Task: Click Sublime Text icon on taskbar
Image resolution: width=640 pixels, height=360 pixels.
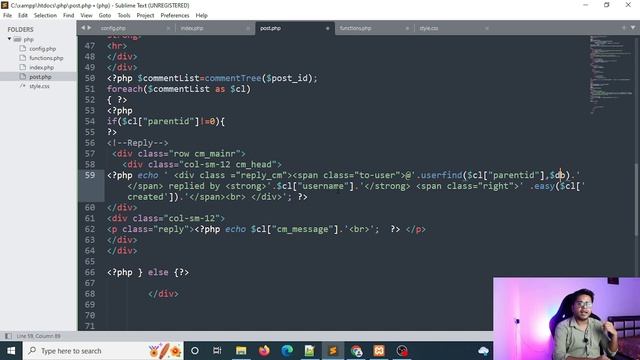Action: point(333,351)
